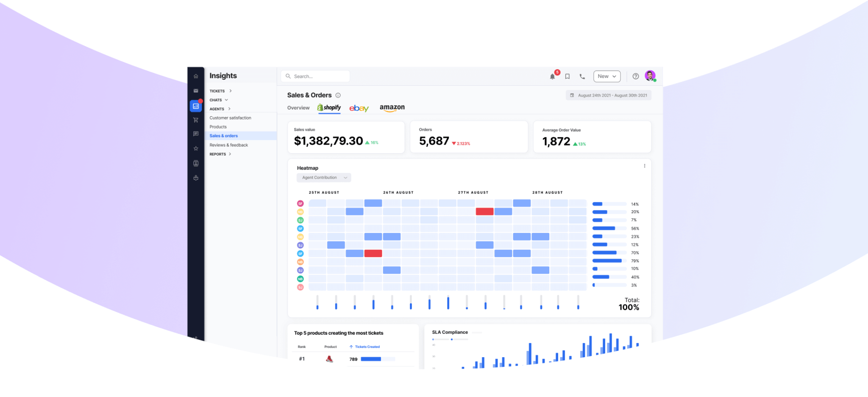Screen dimensions: 868x397
Task: Open the New dropdown button
Action: pos(606,76)
